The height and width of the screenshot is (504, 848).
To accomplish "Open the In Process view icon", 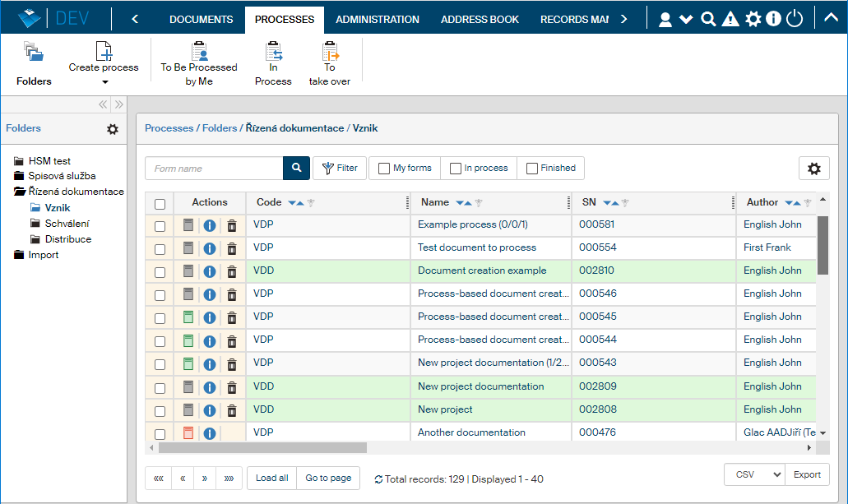I will [273, 52].
